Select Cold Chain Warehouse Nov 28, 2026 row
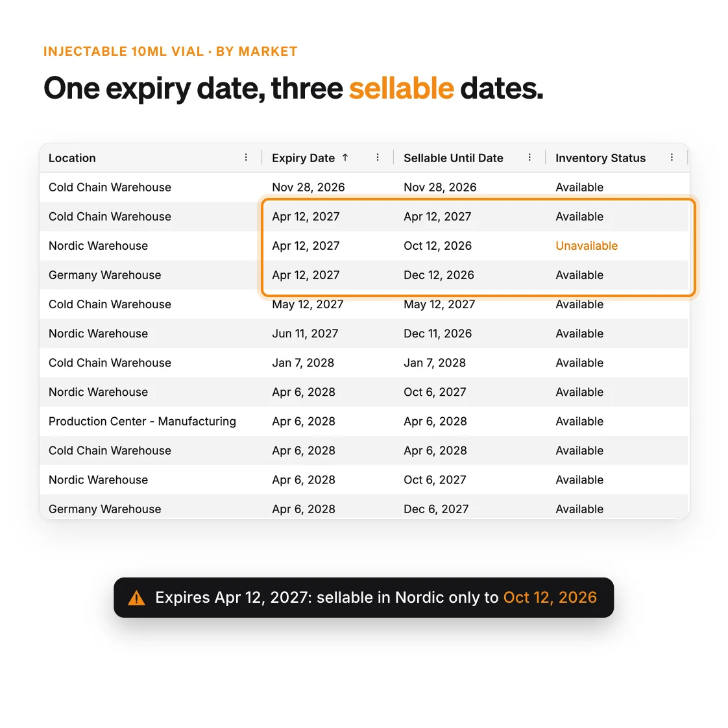Viewport: 728px width, 728px height. click(x=364, y=188)
